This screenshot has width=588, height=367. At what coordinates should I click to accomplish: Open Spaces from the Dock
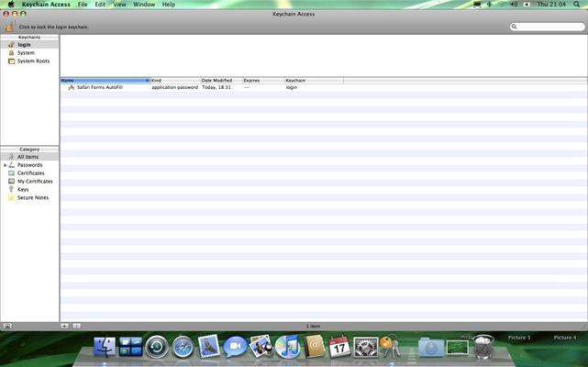click(130, 346)
